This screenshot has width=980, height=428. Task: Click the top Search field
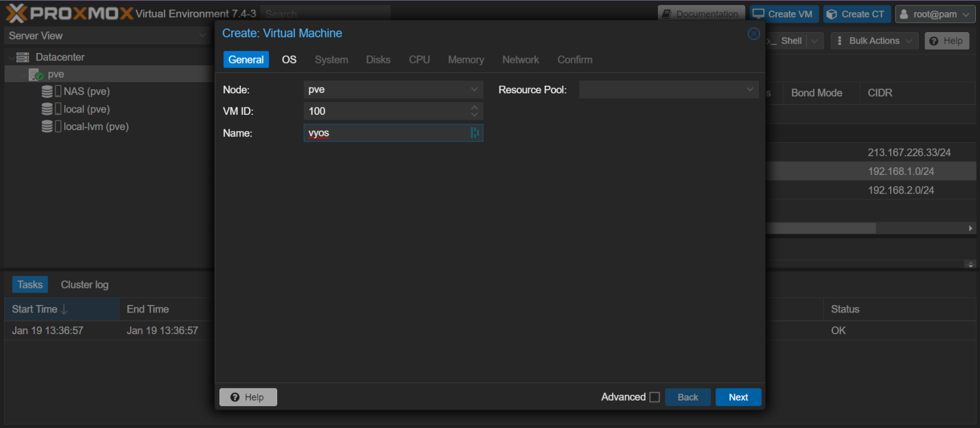[325, 13]
